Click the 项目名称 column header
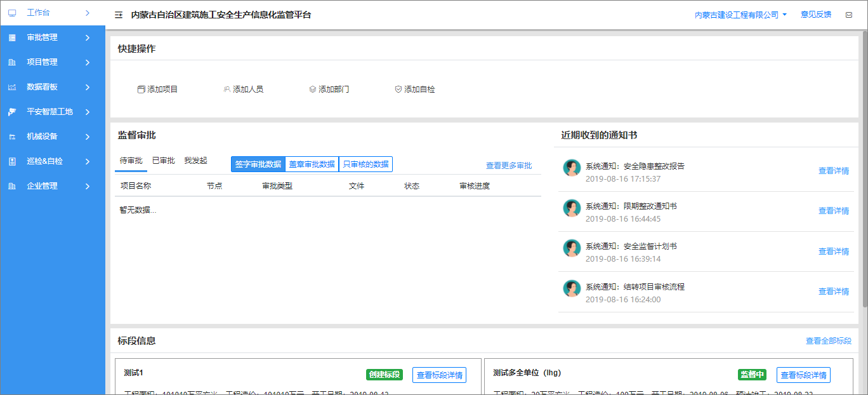 pos(136,186)
